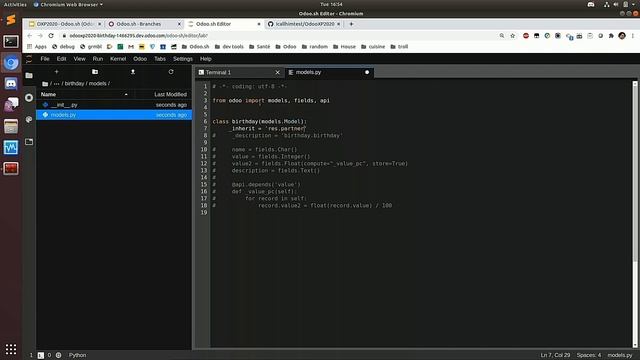Screen dimensions: 640x360
Task: Open the File menu
Action: click(45, 59)
